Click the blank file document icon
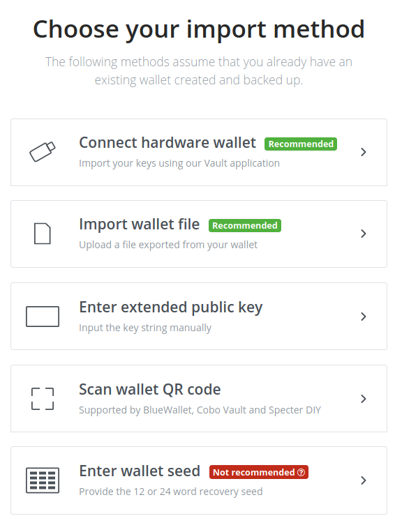The image size is (402, 532). 43,234
